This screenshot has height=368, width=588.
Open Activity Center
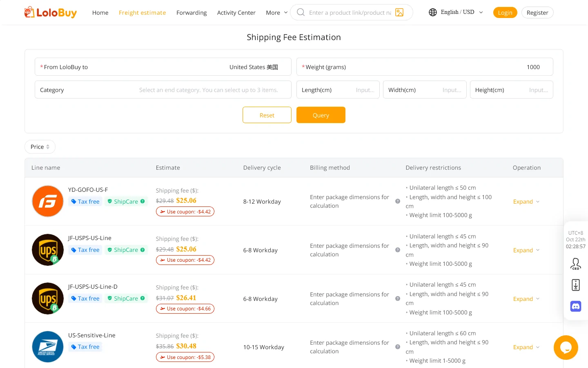pos(236,13)
